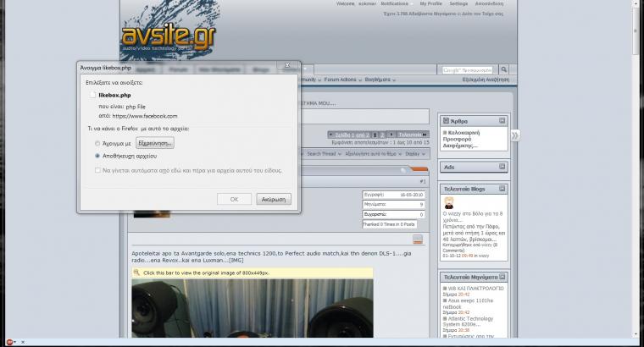Screen dimensions: 644x347
Task: Click the orange post report icon
Action: (x=418, y=240)
